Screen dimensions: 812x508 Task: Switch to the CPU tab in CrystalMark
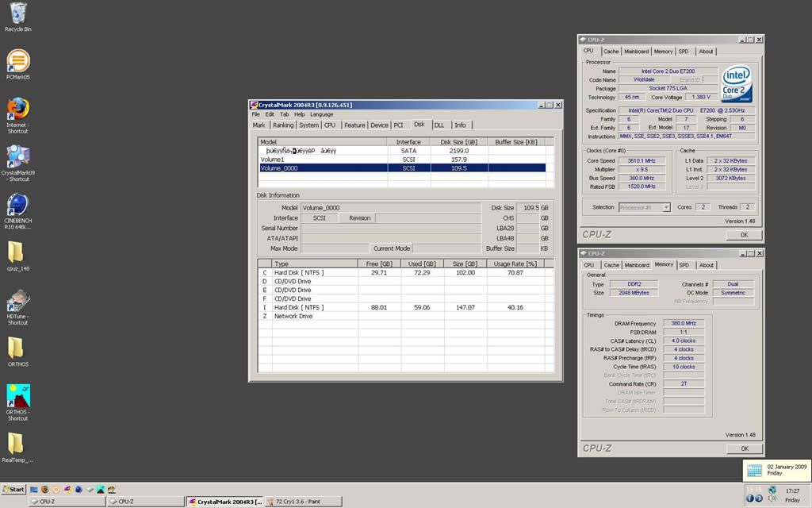330,125
